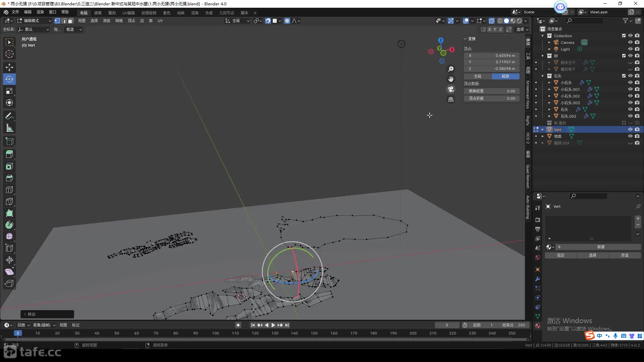Open the Material properties tab
644x362 pixels.
[x=538, y=326]
